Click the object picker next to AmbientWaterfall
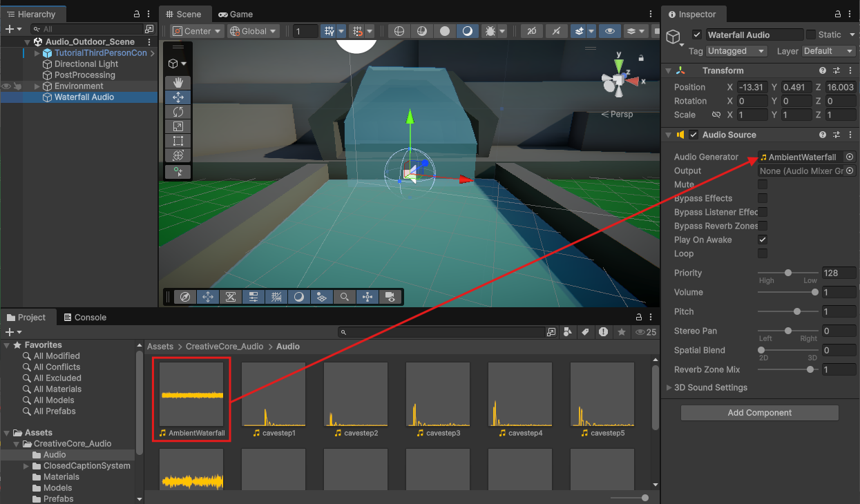860x504 pixels. 850,157
